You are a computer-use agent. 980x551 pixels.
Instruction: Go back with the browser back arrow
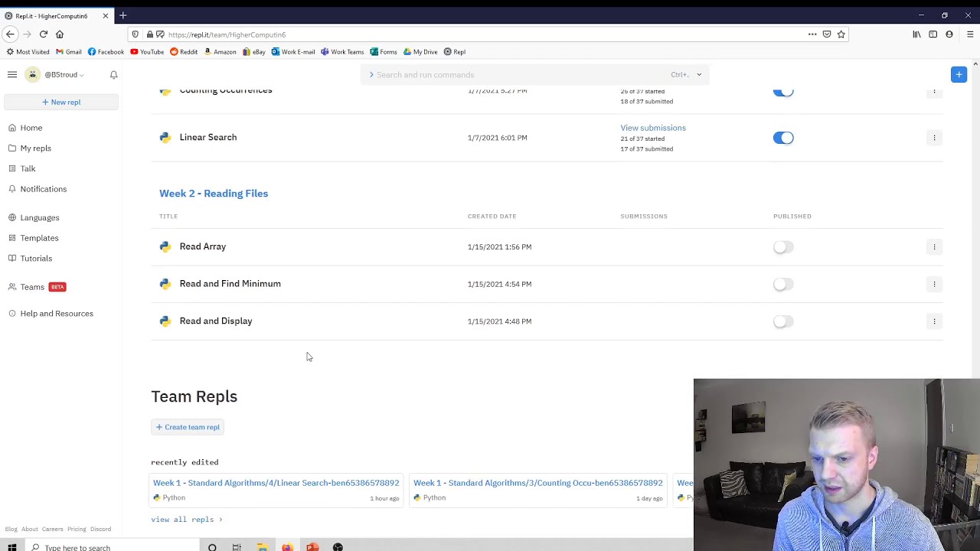click(x=10, y=34)
